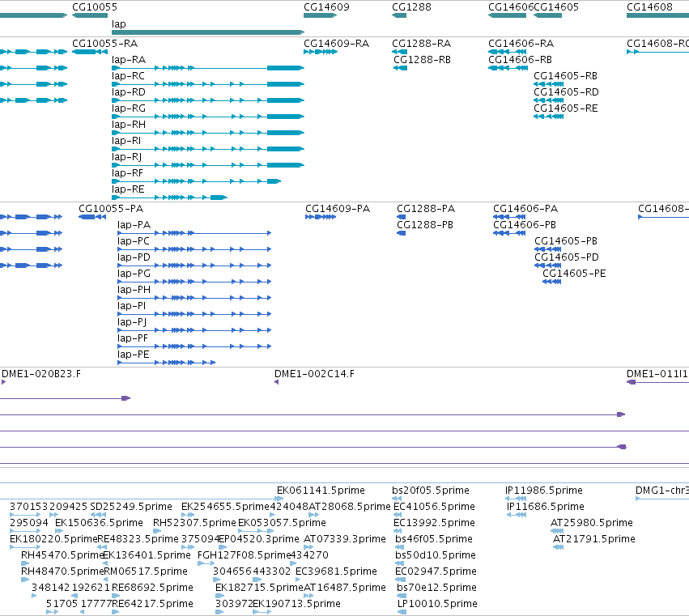Click the CG1288-PB protein label
Screen dimensions: 689x616
[x=425, y=225]
